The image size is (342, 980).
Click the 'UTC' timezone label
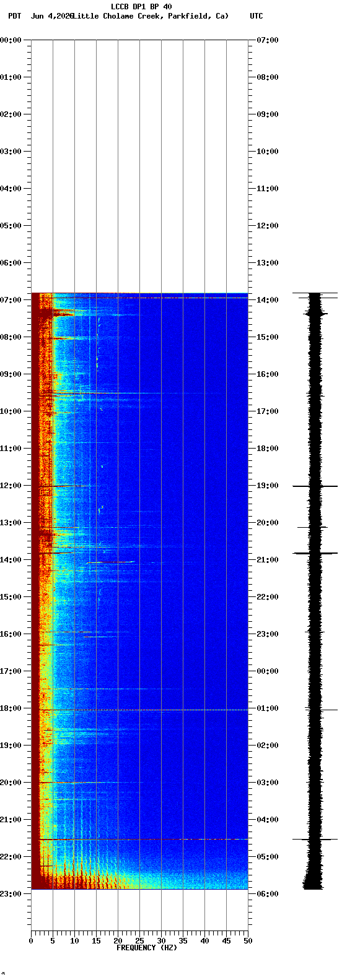click(256, 16)
